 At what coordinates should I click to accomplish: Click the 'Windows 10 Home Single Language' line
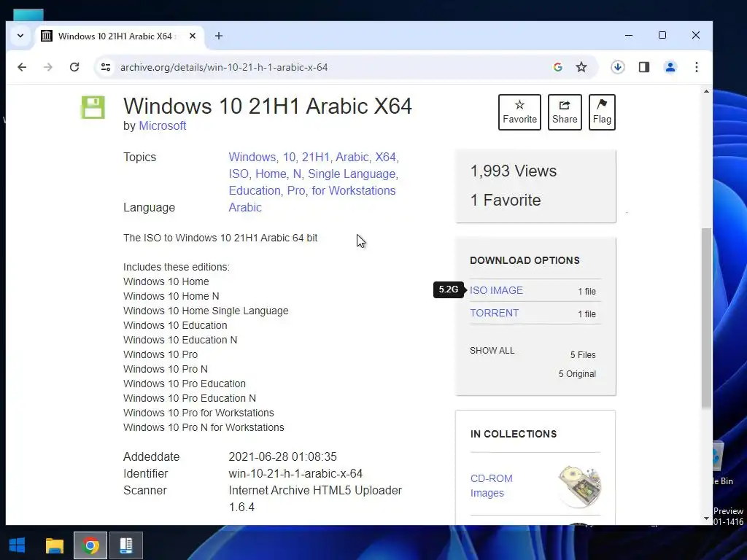click(x=206, y=311)
